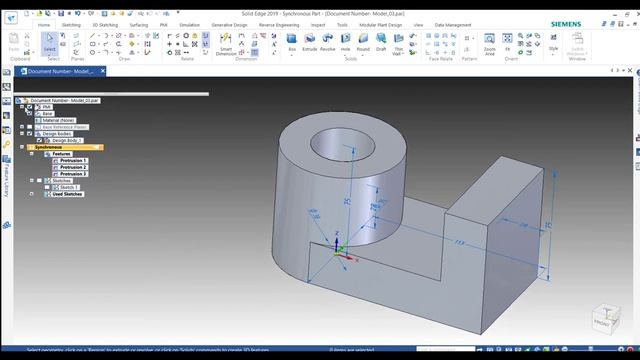Toggle Design Bodies checkbox
The height and width of the screenshot is (360, 640).
point(29,133)
